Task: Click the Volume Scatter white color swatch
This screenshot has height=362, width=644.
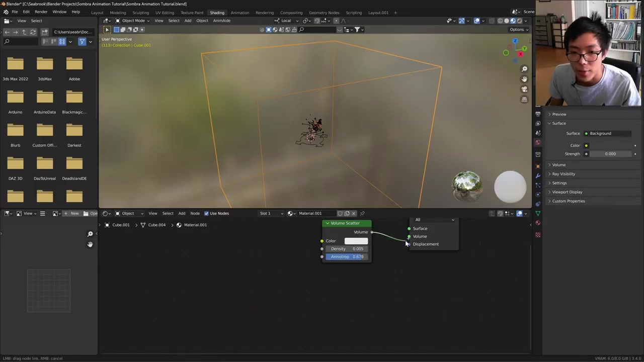Action: (356, 241)
